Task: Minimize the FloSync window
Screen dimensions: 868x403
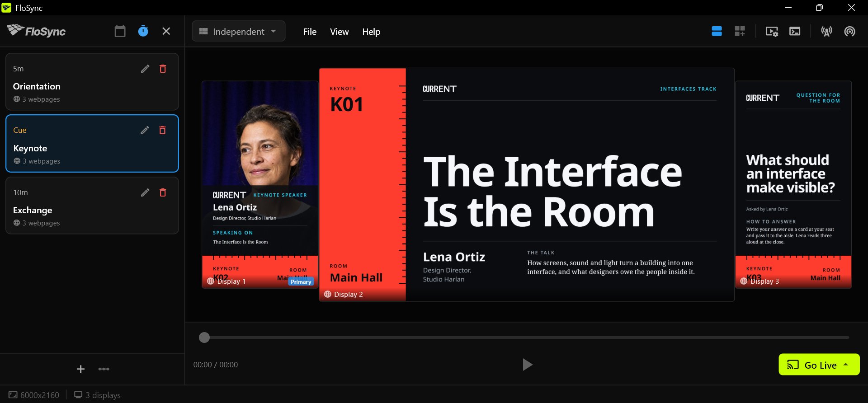Action: point(788,8)
